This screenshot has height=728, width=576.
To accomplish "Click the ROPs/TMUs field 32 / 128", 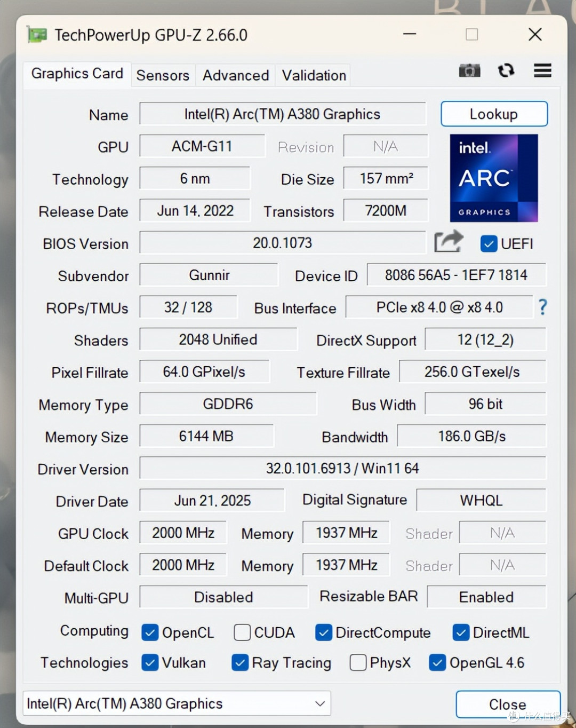I will coord(188,307).
